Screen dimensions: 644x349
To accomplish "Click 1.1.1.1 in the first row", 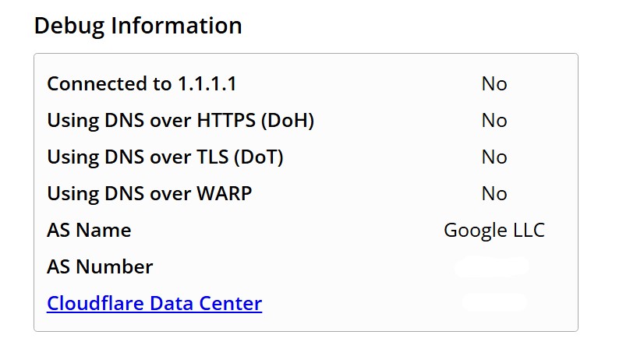I will [x=207, y=84].
